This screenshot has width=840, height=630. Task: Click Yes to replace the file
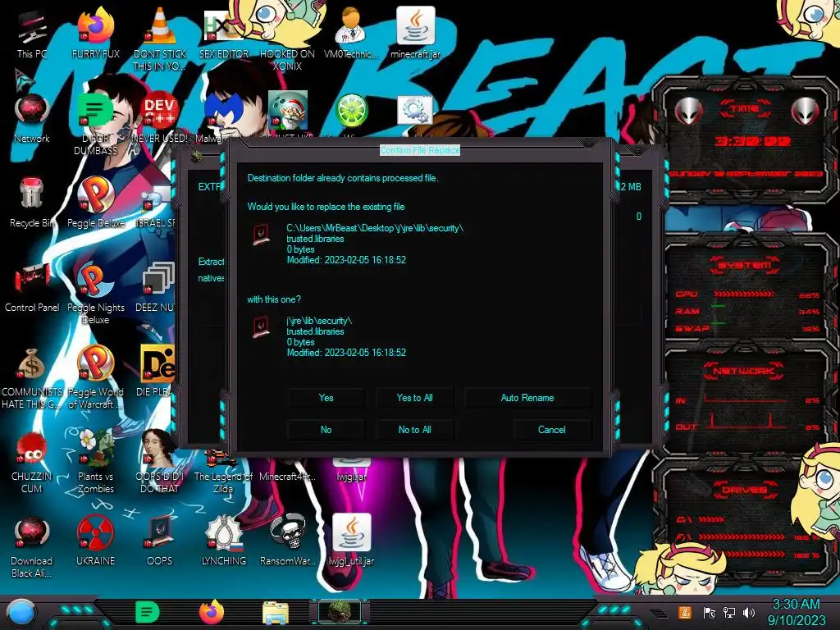coord(326,398)
